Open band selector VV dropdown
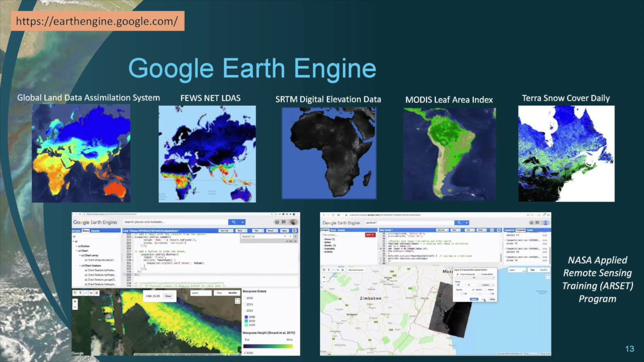This screenshot has width=644, height=362. pyautogui.click(x=475, y=278)
